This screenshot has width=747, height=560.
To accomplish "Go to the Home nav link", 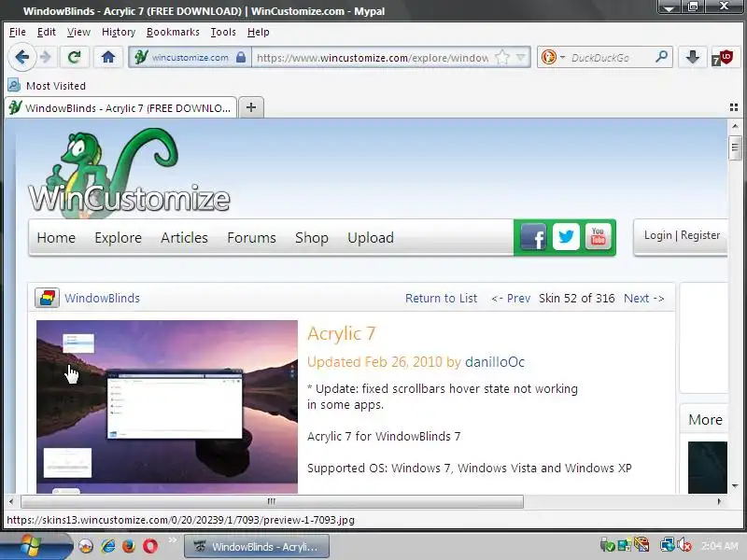I will (56, 238).
